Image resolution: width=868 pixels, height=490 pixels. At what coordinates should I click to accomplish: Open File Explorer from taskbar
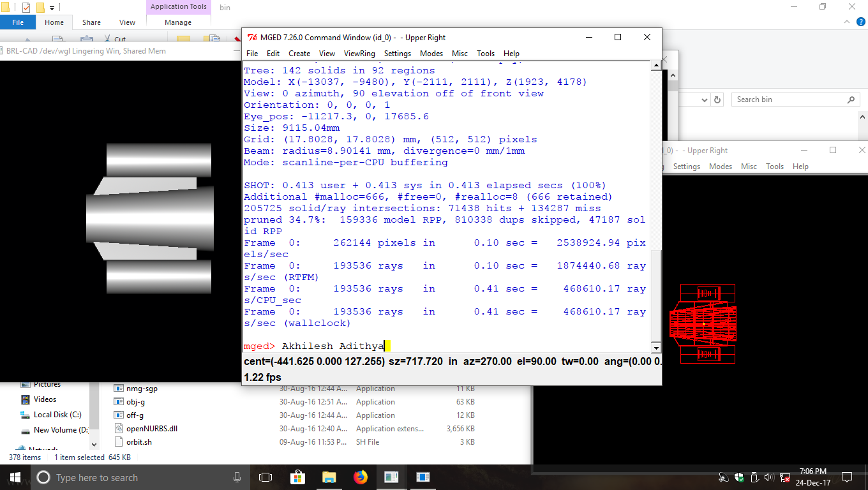tap(329, 477)
